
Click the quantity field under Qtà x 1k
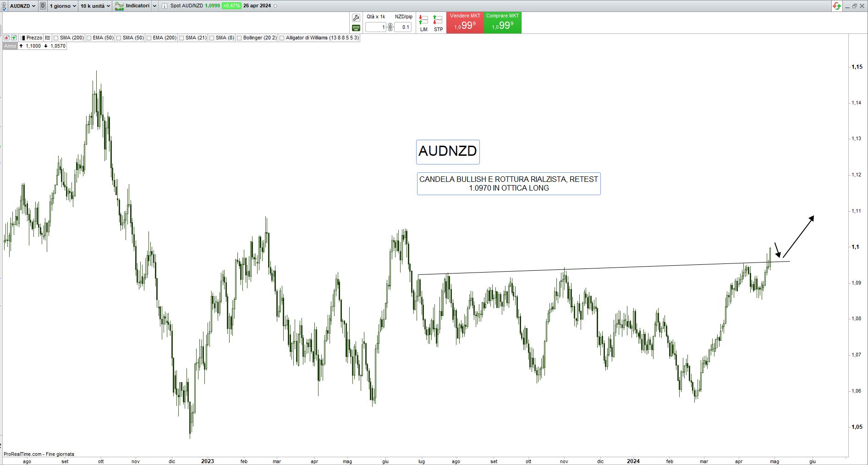tap(376, 27)
